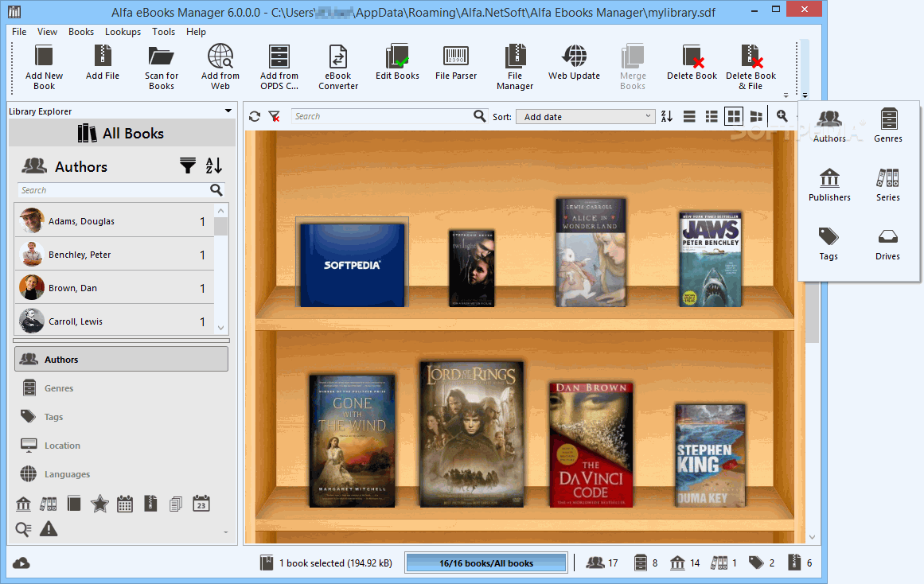Open the File Parser tool
The height and width of the screenshot is (584, 924).
click(x=456, y=62)
